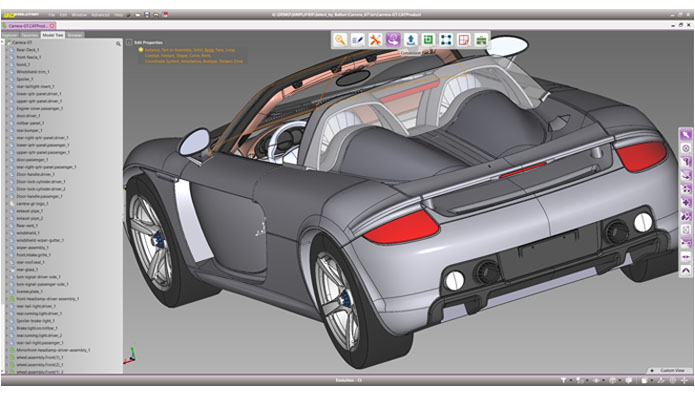Activate the top selection arrow tool

point(686,134)
